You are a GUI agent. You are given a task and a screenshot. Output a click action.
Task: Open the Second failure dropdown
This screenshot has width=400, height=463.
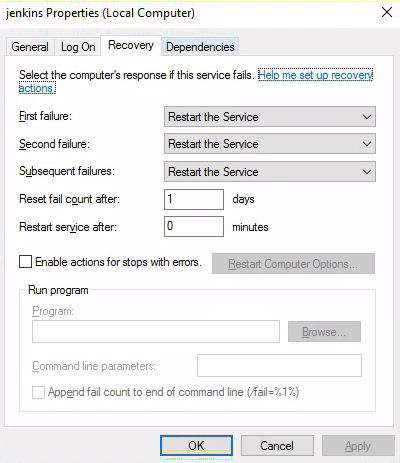270,144
